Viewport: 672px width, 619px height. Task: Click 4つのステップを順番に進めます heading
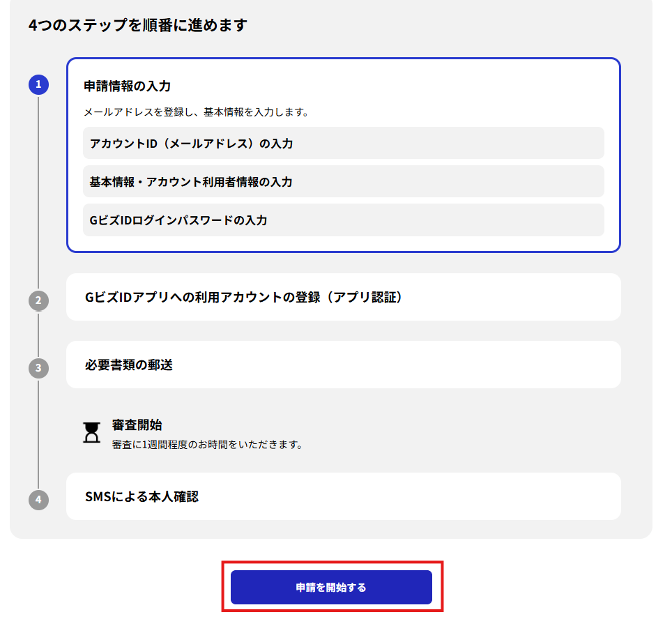pos(138,25)
